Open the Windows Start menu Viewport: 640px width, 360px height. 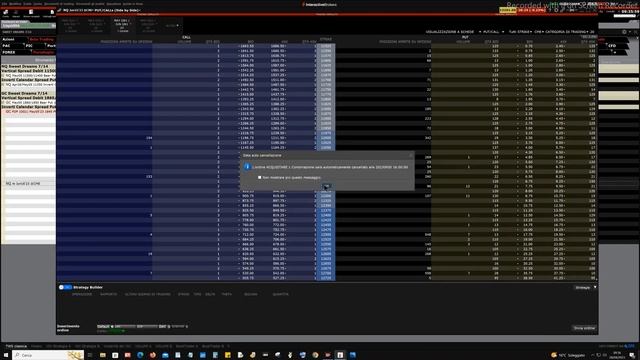coord(6,355)
